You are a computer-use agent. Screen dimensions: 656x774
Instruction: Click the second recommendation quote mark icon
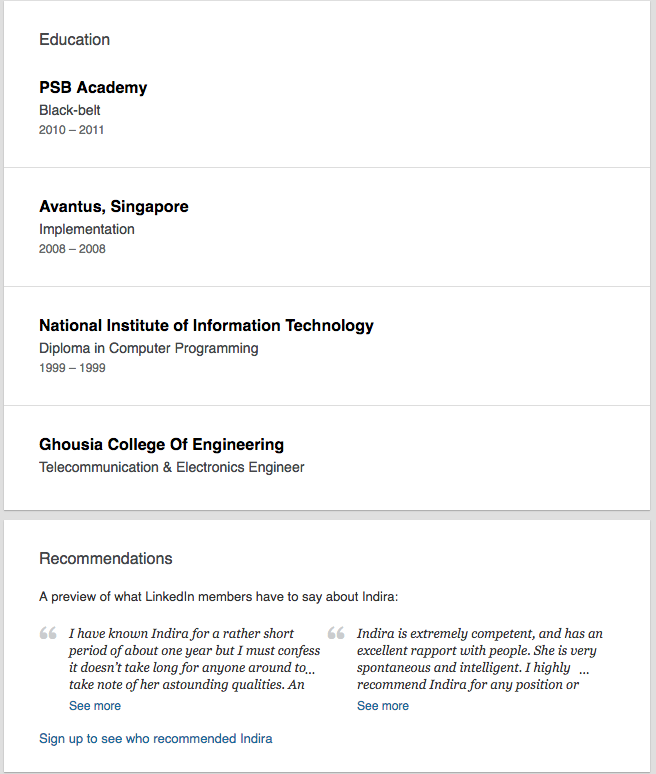tap(336, 634)
